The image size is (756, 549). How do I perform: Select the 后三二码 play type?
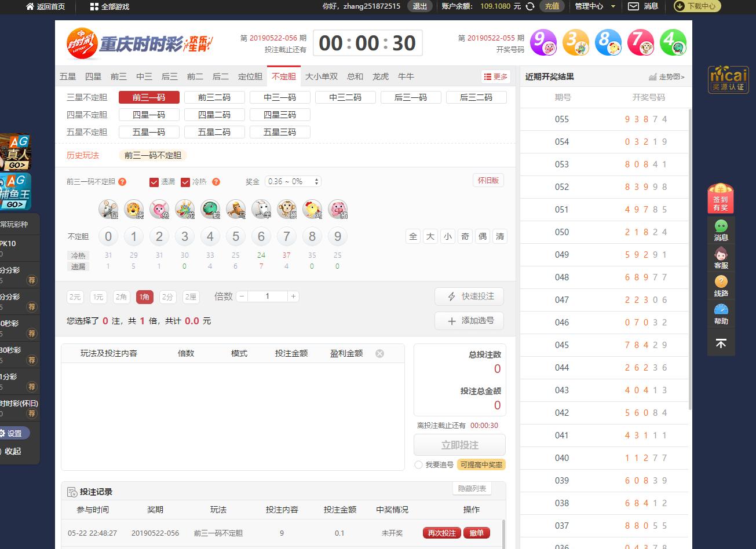[x=476, y=97]
